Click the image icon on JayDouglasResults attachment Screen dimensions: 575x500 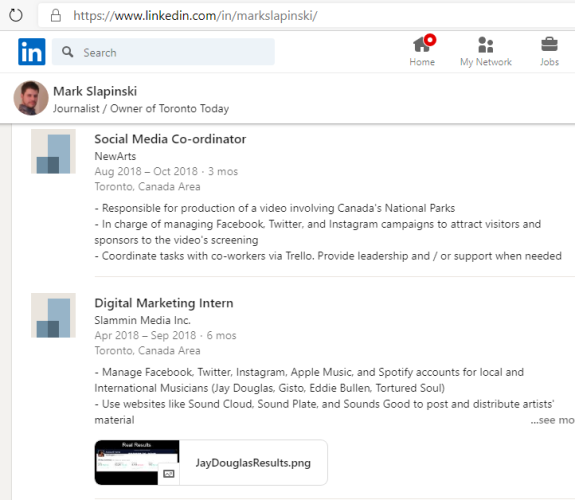[x=169, y=474]
